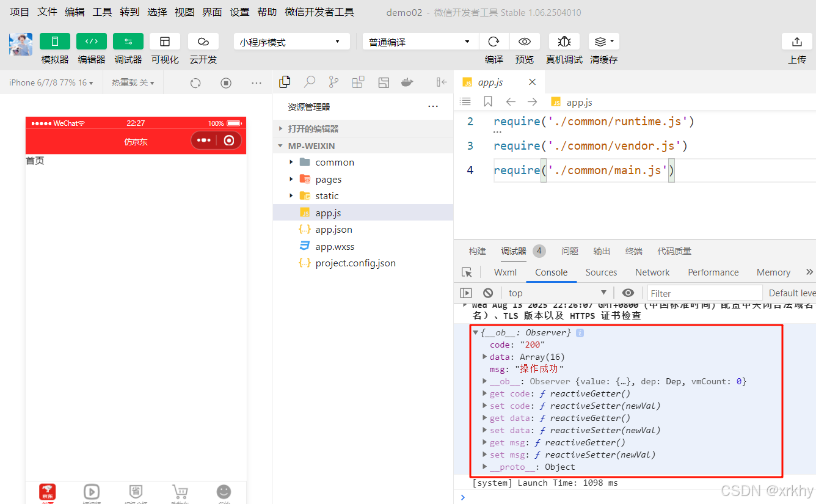
Task: Open the Docker whale icon
Action: [x=407, y=82]
